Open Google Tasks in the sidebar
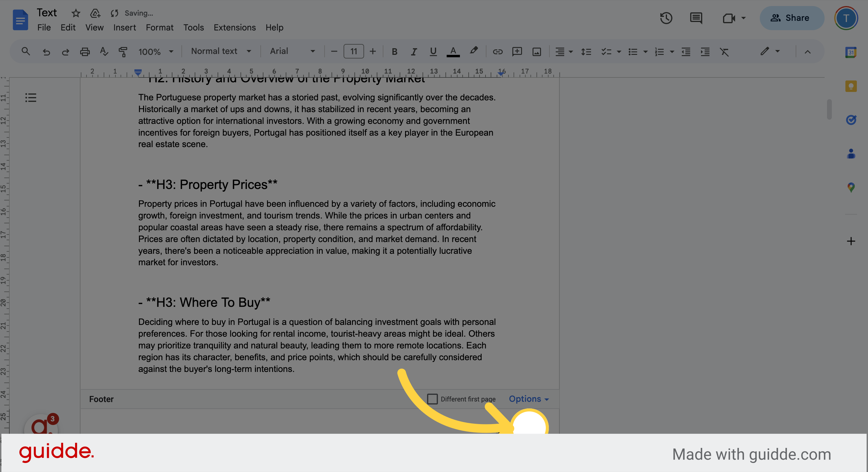This screenshot has height=472, width=868. pyautogui.click(x=851, y=120)
